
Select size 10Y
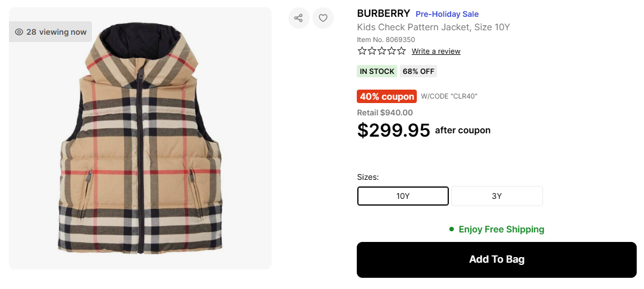point(403,196)
